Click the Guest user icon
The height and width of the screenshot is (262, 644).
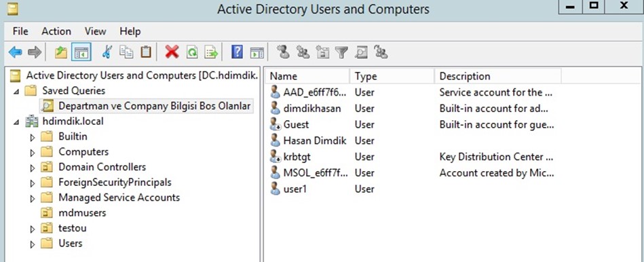276,124
